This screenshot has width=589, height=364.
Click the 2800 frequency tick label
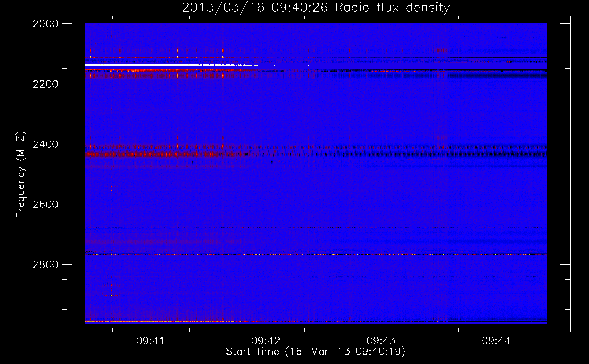[x=46, y=265]
